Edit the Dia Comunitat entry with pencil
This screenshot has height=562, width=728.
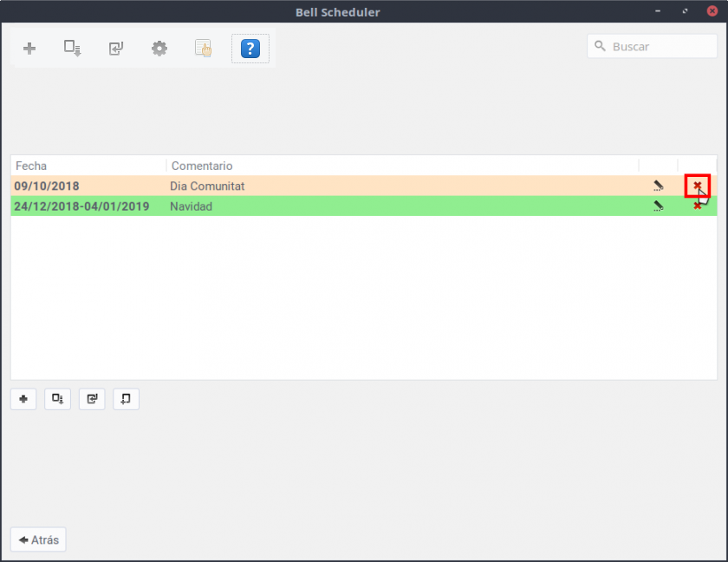coord(659,186)
